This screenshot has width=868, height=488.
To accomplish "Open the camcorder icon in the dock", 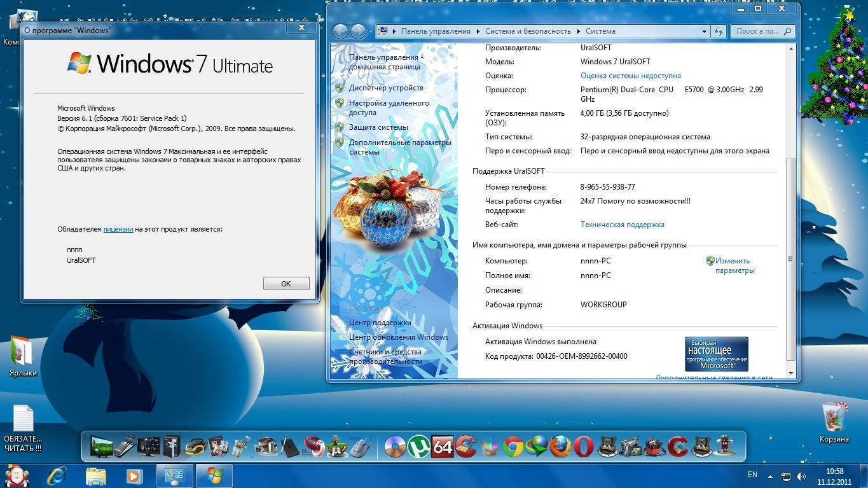I will (x=630, y=447).
